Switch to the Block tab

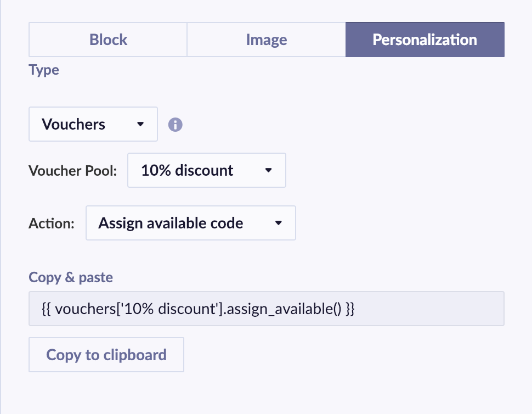[108, 40]
